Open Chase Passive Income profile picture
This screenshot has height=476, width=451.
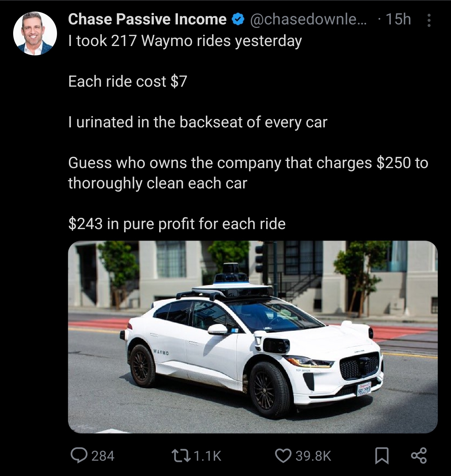(35, 33)
